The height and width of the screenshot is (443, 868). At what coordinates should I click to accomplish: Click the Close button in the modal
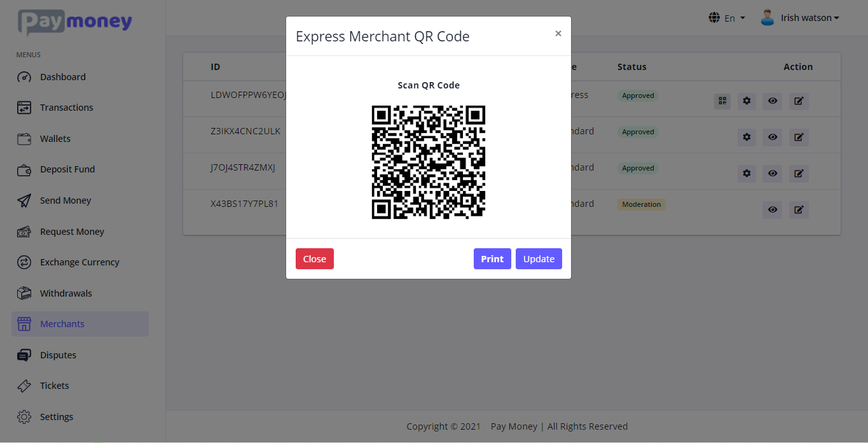314,258
